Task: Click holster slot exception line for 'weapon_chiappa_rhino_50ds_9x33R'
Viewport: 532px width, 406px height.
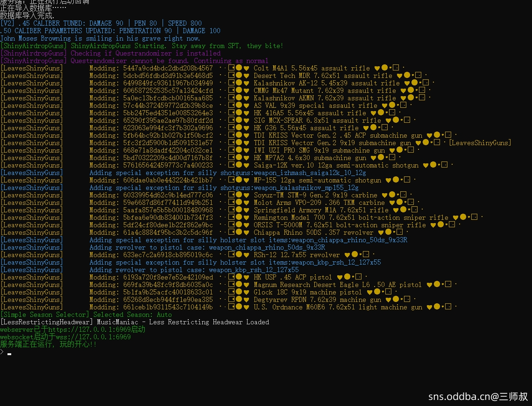Action: pos(204,239)
